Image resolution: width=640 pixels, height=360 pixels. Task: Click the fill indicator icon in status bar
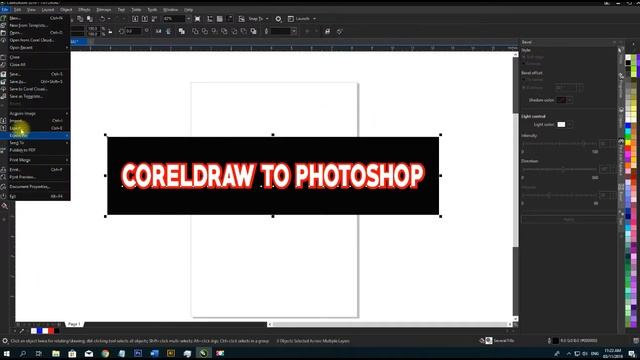tap(489, 341)
